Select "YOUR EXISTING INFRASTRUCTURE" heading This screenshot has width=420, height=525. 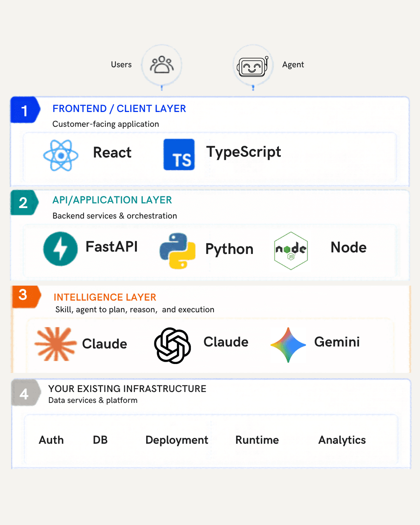127,388
